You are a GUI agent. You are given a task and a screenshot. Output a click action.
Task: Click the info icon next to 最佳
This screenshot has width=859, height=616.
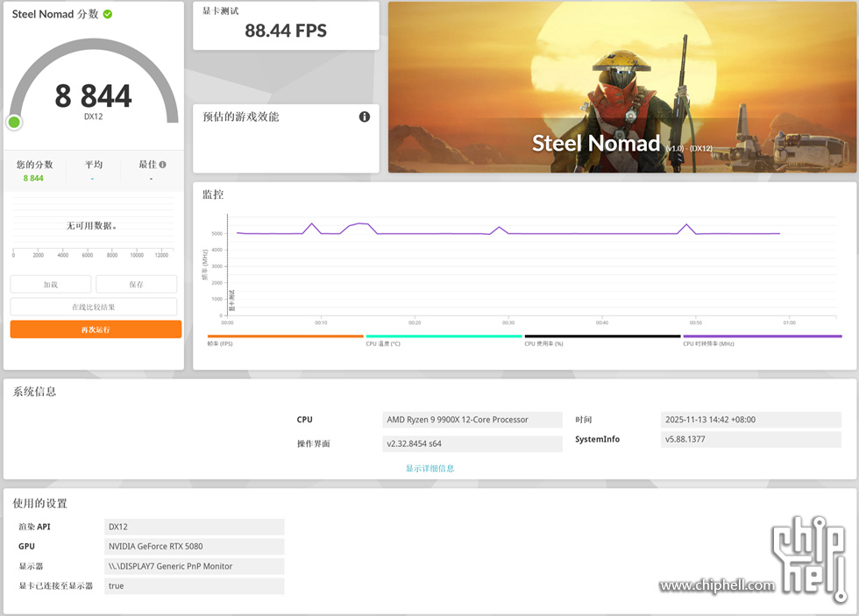pos(162,164)
